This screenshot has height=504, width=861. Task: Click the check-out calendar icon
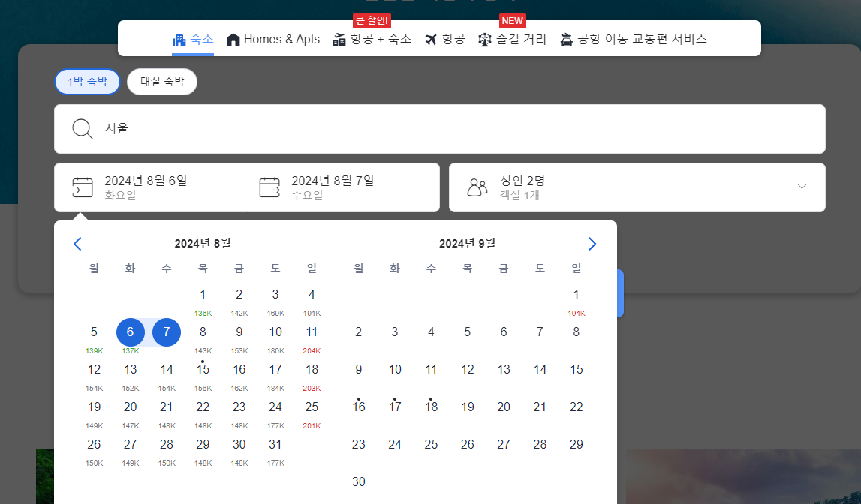point(269,187)
